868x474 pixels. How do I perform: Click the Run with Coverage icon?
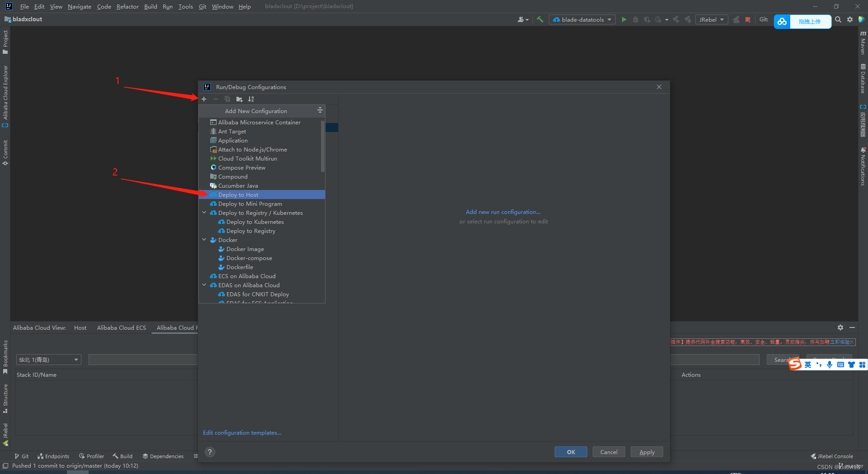tap(647, 19)
